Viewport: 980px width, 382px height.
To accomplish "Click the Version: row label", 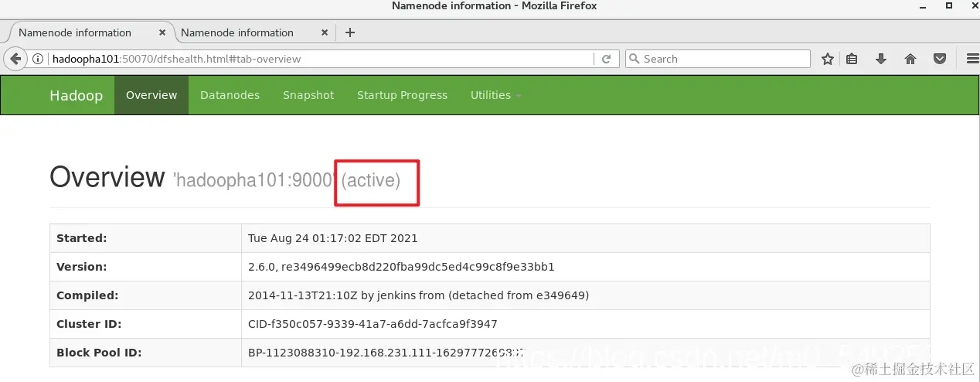I will click(x=82, y=267).
